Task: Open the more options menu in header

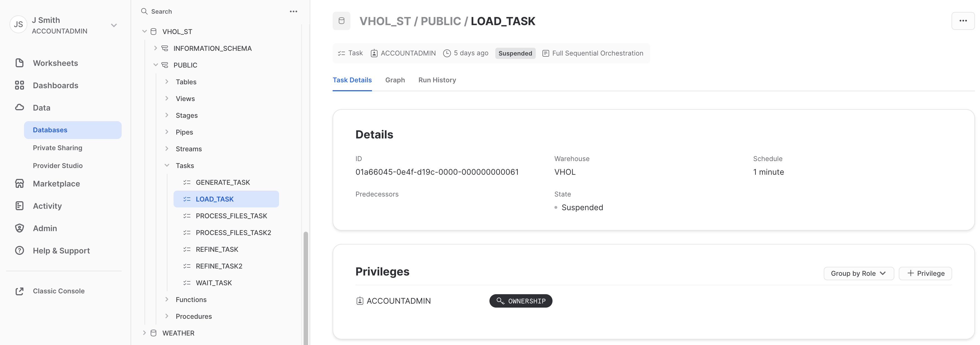Action: click(962, 21)
